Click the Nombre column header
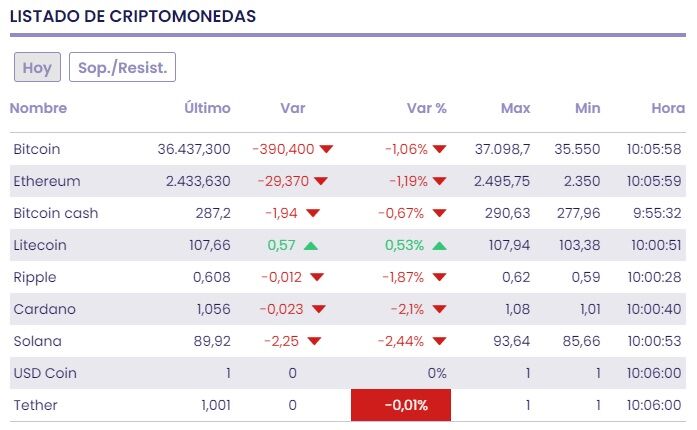Image resolution: width=697 pixels, height=430 pixels. tap(38, 108)
